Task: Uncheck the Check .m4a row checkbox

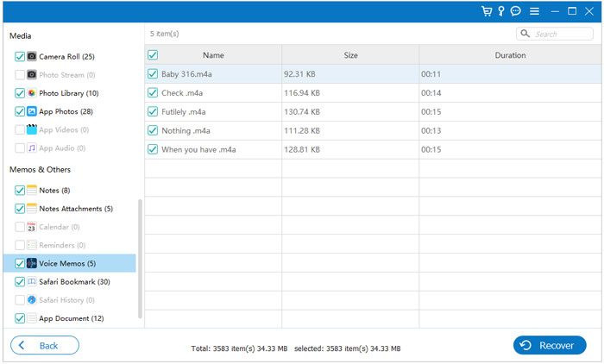Action: (x=153, y=92)
